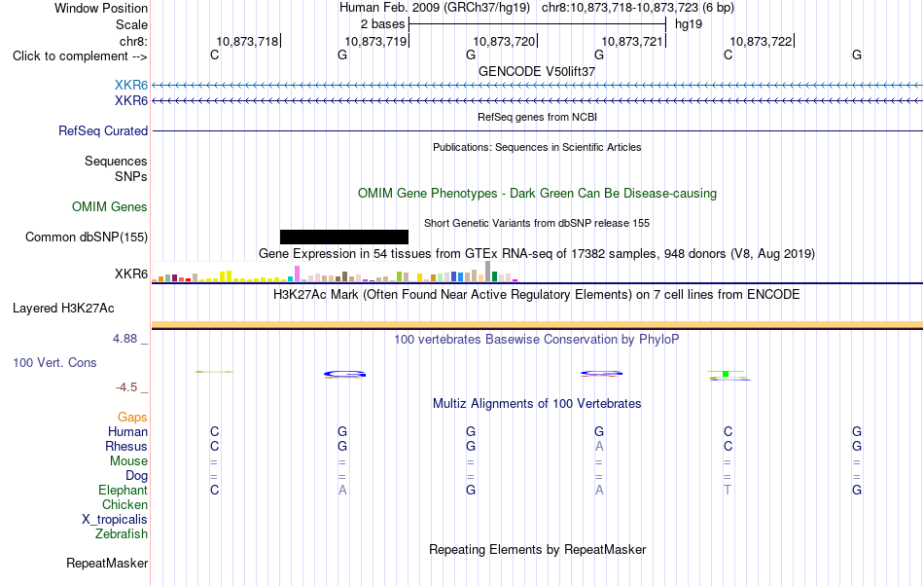Click the Dog alignment row label
The width and height of the screenshot is (924, 586).
[136, 475]
